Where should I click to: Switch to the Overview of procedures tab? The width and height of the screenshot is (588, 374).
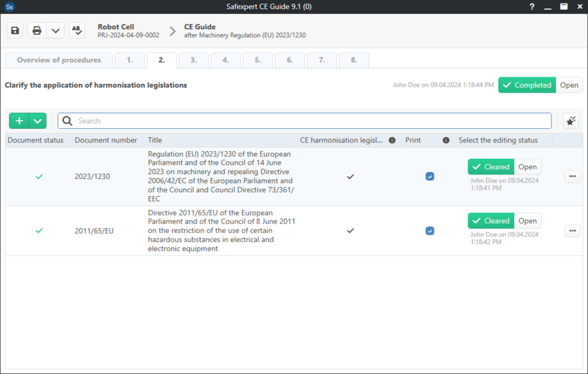coord(59,60)
